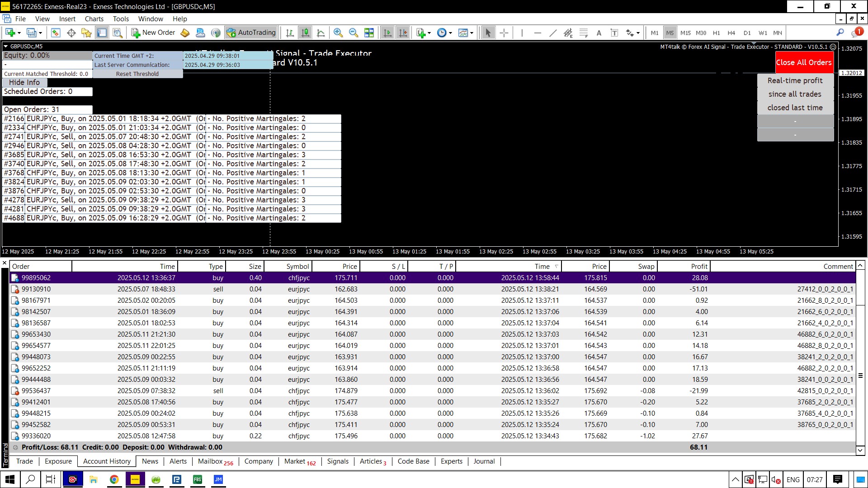Toggle the Chart Shift button
The image size is (868, 488).
[403, 33]
